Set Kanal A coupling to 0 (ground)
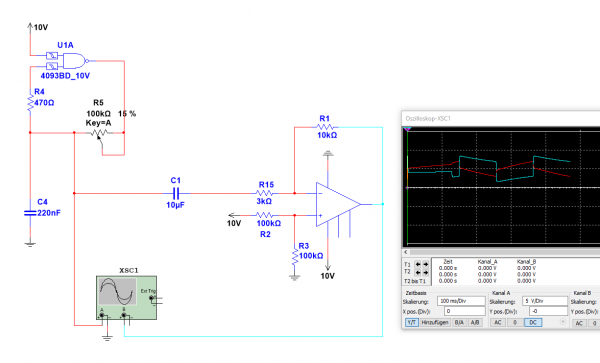 (x=515, y=322)
